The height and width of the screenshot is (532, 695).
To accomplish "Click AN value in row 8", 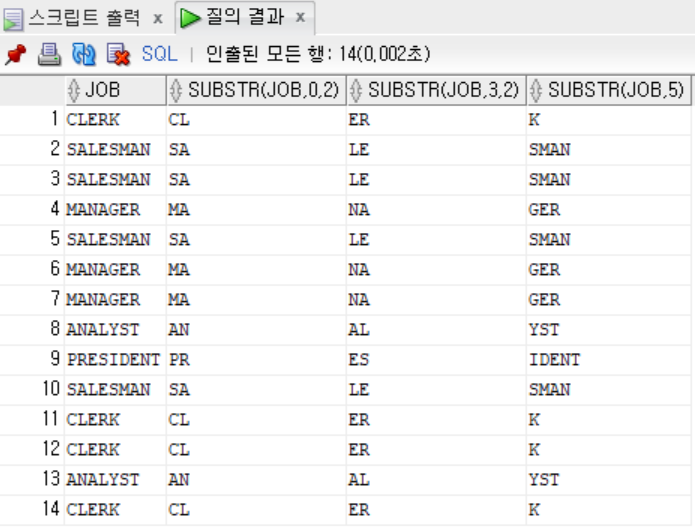I will coord(179,330).
